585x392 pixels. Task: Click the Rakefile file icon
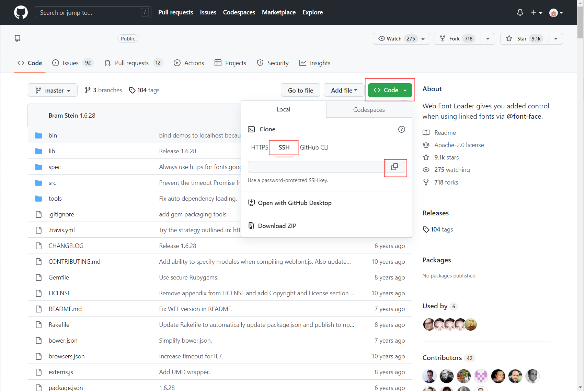39,325
